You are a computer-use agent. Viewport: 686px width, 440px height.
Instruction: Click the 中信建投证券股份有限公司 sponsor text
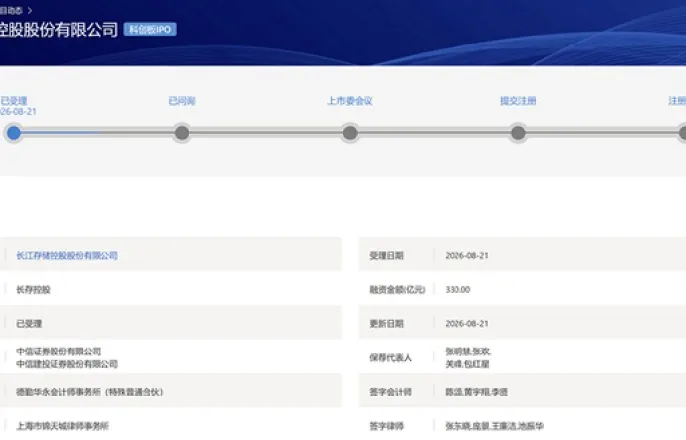[x=67, y=364]
